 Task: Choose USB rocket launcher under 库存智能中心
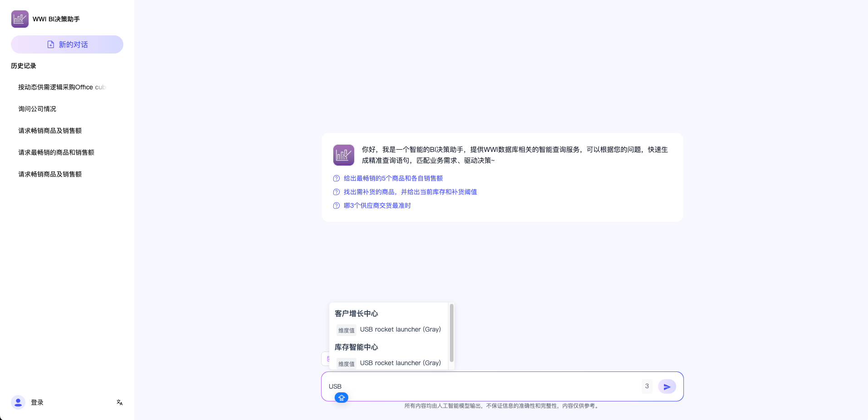400,363
